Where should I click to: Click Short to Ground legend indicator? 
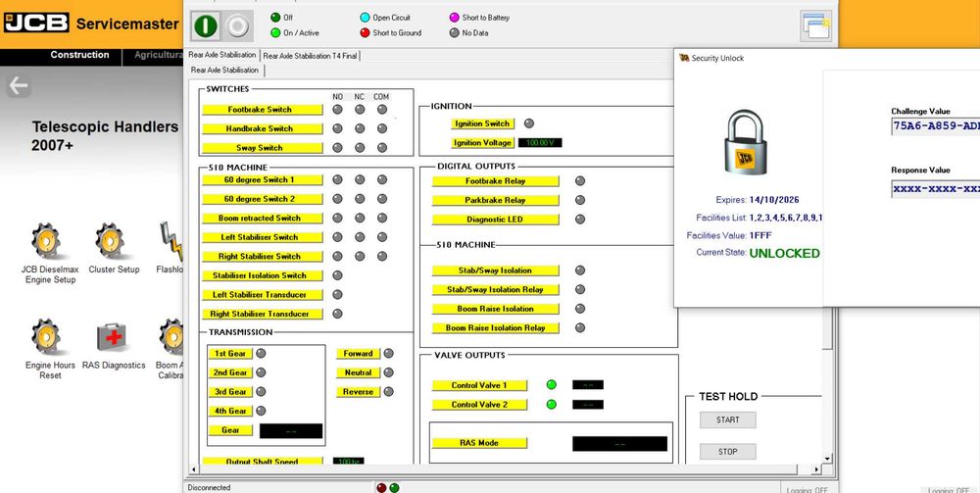365,32
